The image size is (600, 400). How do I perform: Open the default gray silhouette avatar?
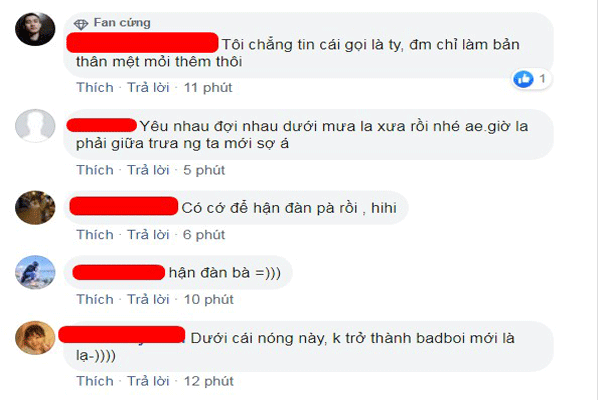pyautogui.click(x=35, y=126)
